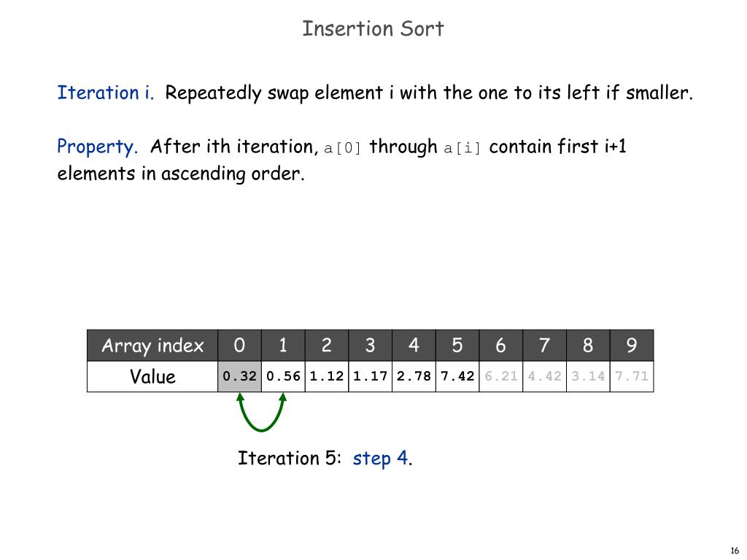Select the grayed-out value 3.14
Viewport: 747px width, 560px height.
click(x=589, y=376)
